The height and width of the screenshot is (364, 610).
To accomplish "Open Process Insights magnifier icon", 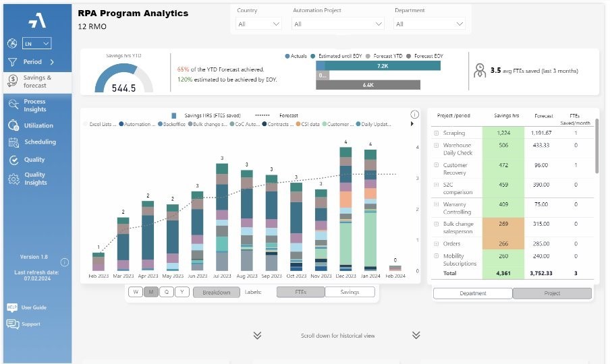I will coord(13,104).
